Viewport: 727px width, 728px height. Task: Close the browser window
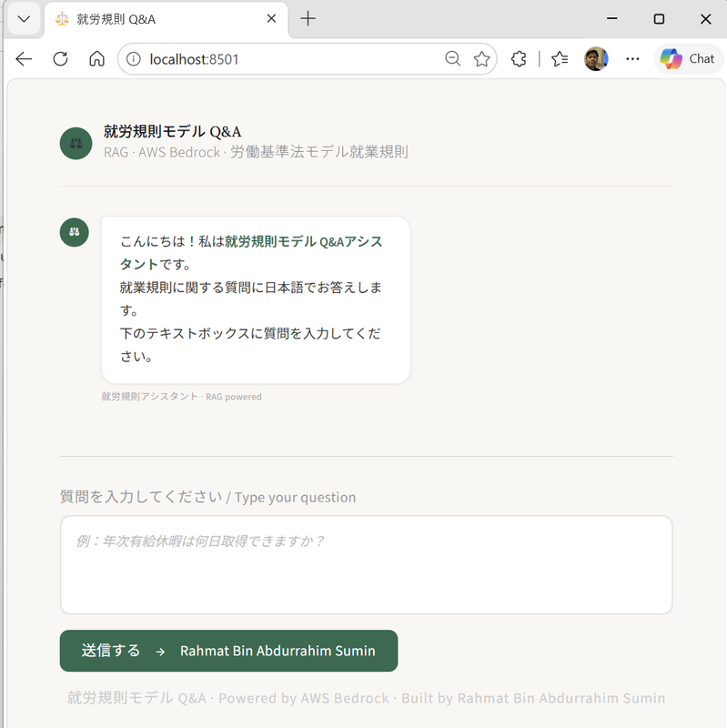pyautogui.click(x=706, y=19)
